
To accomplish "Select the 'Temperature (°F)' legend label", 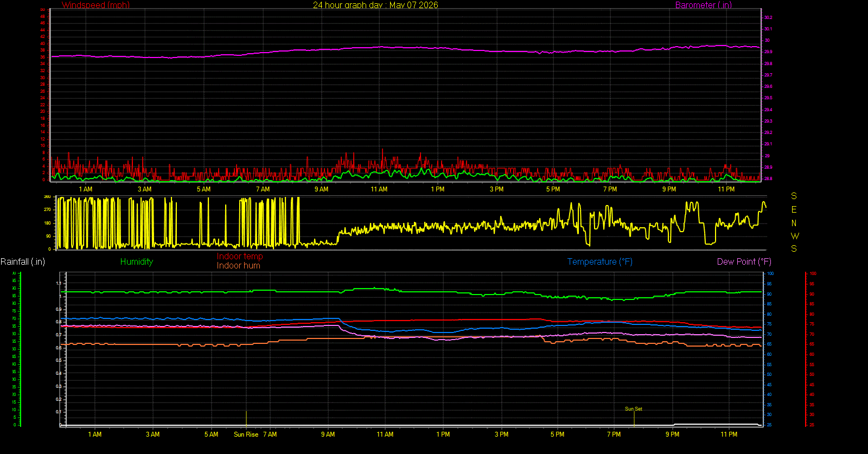I will (600, 261).
